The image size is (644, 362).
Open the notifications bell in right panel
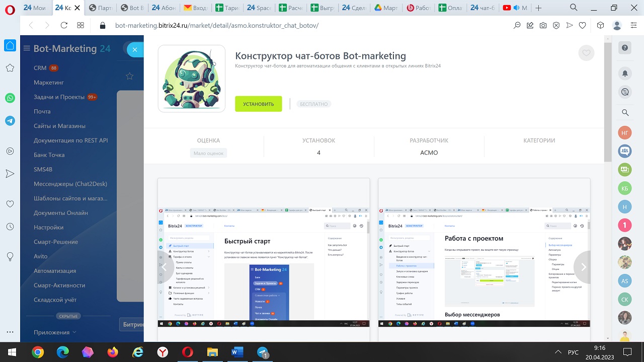625,74
